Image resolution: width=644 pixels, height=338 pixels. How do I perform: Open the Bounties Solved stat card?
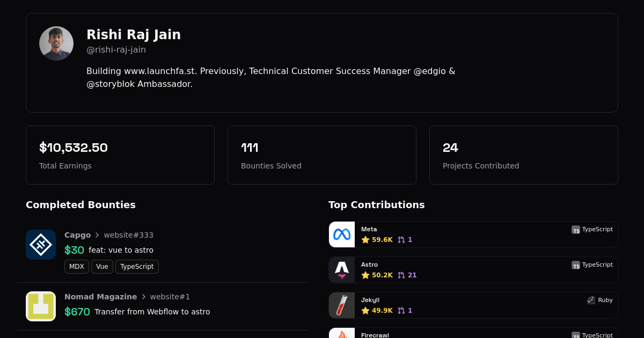tap(322, 155)
